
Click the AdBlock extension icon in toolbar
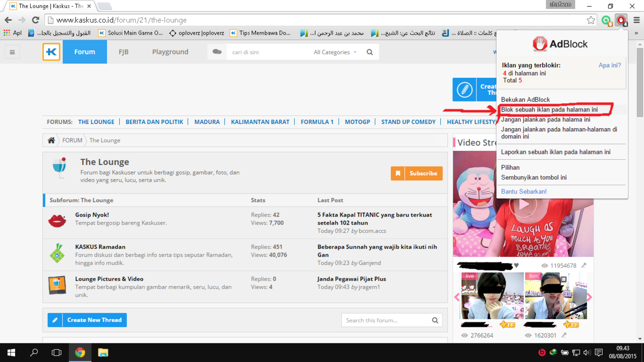(622, 20)
